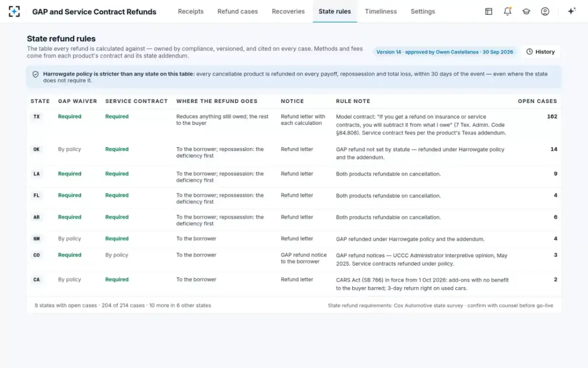Click the AR refund destination "deficiency first" cell
This screenshot has height=368, width=588.
(x=220, y=220)
